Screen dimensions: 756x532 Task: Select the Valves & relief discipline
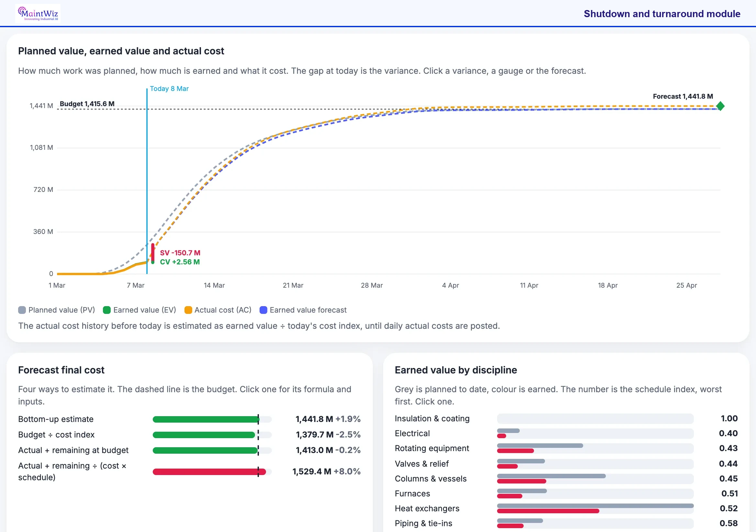[x=566, y=463]
